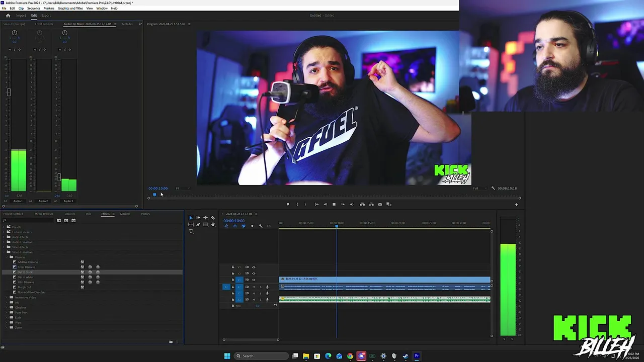Select the Pen tool
Image resolution: width=644 pixels, height=362 pixels.
[x=198, y=225]
